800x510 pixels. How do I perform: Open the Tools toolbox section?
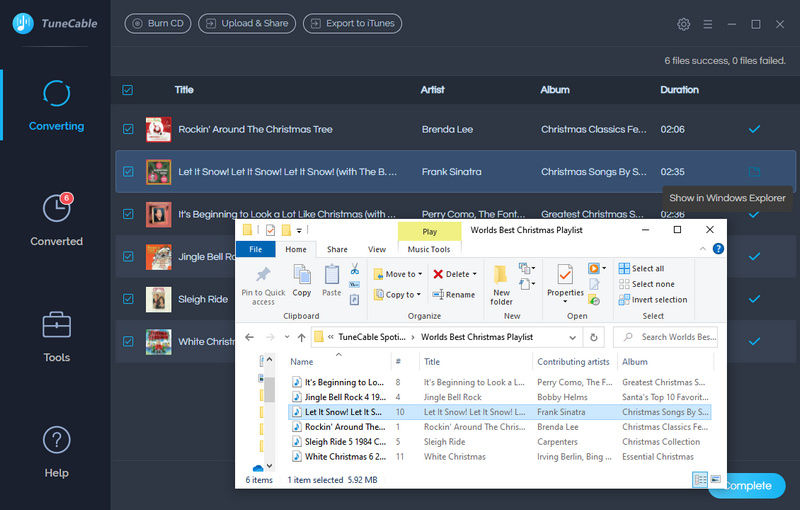pyautogui.click(x=56, y=336)
